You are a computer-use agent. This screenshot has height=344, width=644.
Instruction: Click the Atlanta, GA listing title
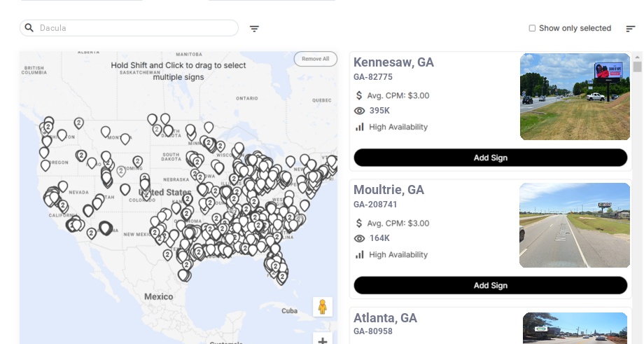[385, 318]
